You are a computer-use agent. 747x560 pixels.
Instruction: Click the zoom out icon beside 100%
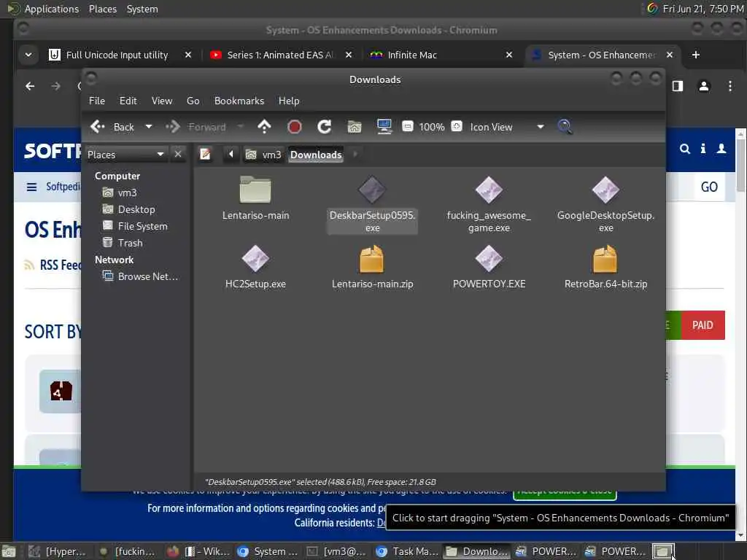pyautogui.click(x=407, y=126)
